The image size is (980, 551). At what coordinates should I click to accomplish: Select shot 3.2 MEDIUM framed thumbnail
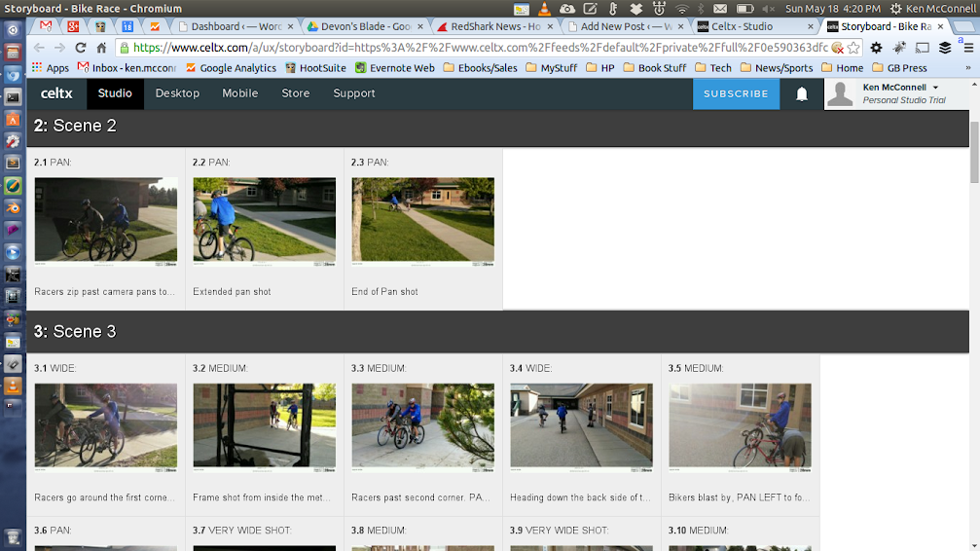pyautogui.click(x=265, y=427)
